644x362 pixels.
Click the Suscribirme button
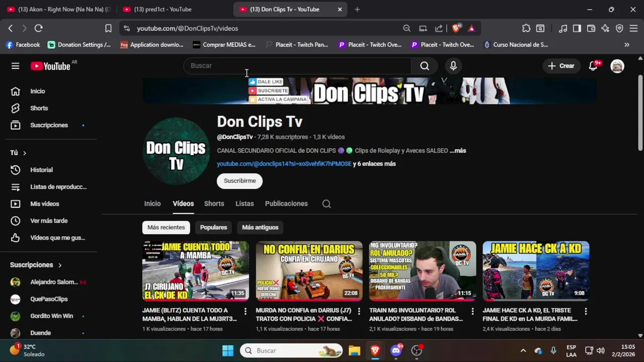point(239,181)
